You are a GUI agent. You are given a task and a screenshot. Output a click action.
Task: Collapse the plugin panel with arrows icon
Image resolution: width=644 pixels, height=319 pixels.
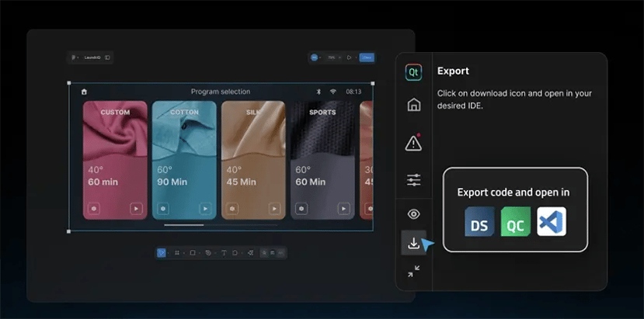coord(413,271)
